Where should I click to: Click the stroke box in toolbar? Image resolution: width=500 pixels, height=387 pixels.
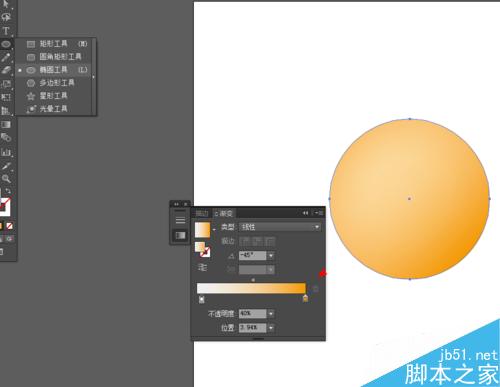[x=5, y=206]
